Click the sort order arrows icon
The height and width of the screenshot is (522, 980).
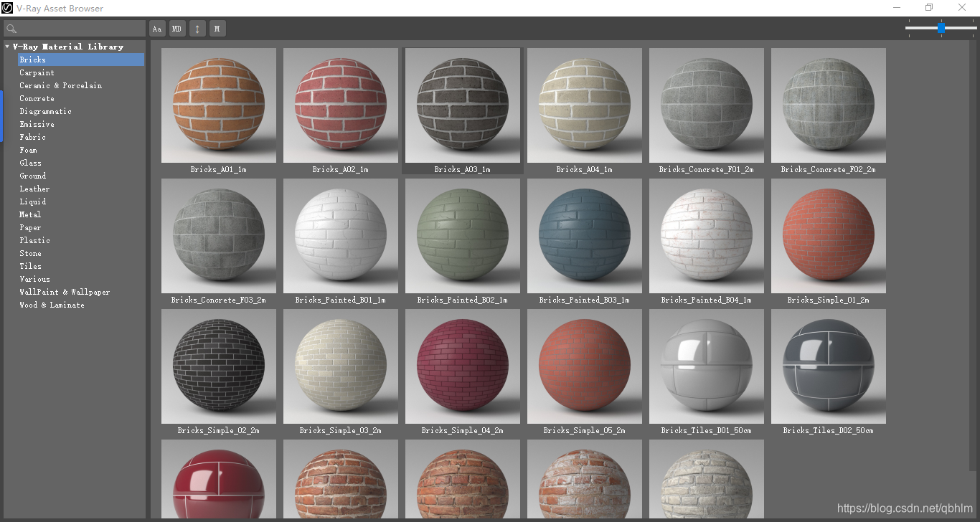[x=197, y=29]
